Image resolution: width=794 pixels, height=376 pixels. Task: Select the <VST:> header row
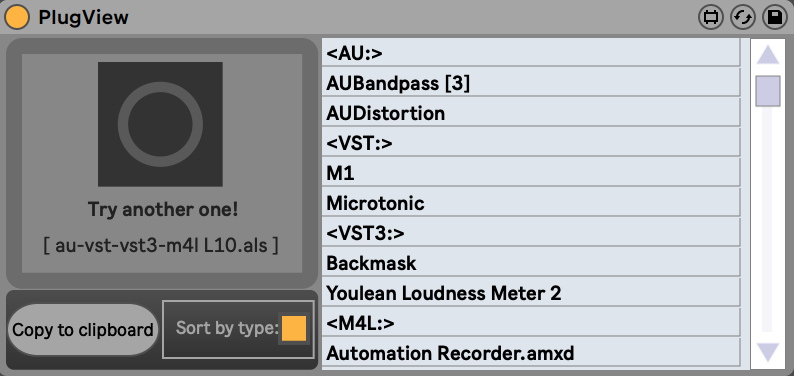point(531,142)
